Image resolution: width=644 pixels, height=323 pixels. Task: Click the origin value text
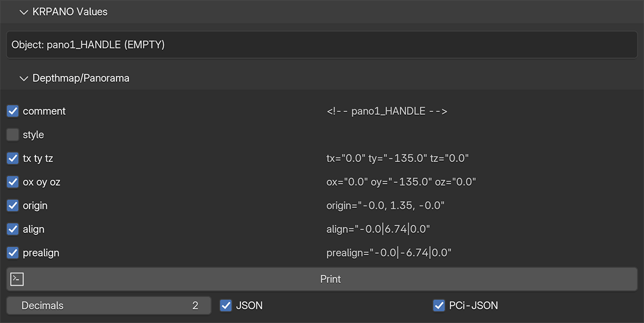tap(385, 206)
